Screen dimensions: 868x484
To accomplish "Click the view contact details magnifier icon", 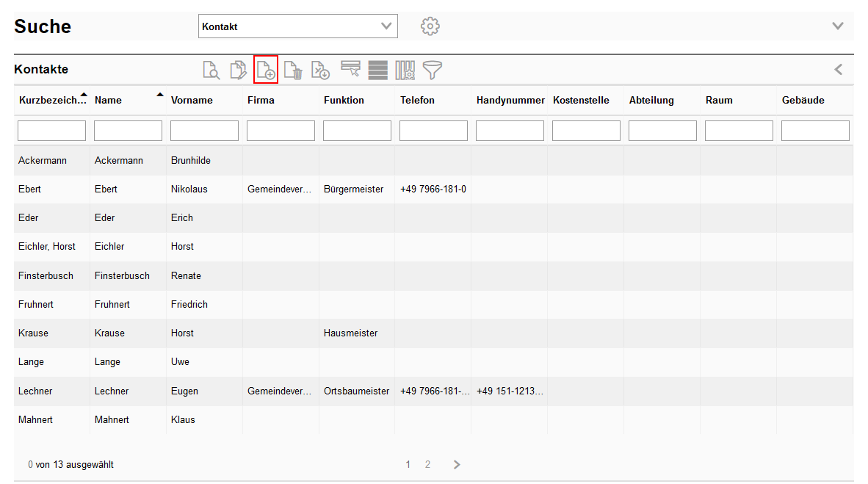I will 211,71.
